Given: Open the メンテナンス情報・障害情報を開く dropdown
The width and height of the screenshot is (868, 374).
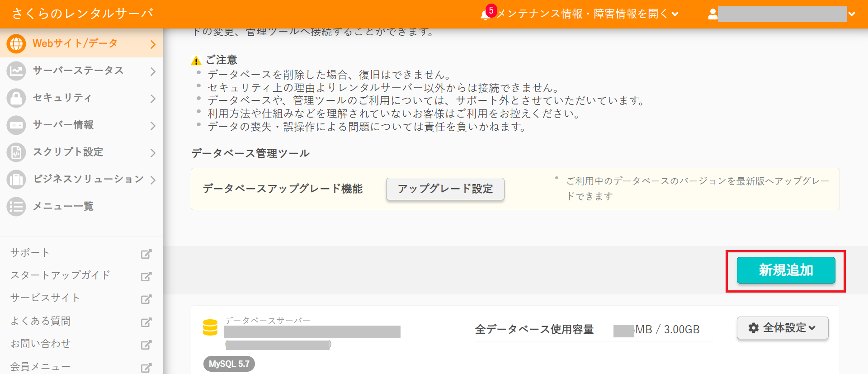Looking at the screenshot, I should click(x=587, y=14).
